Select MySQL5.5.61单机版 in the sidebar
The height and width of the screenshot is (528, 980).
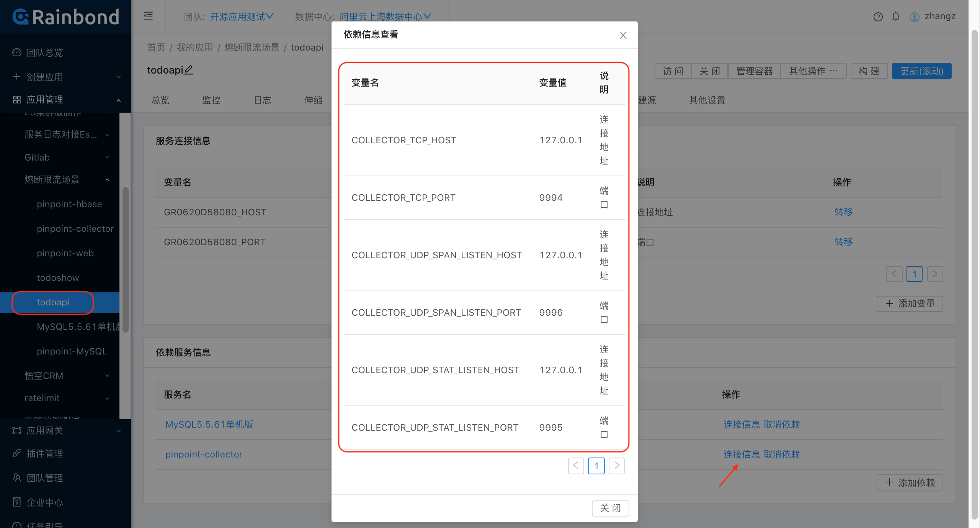[78, 327]
